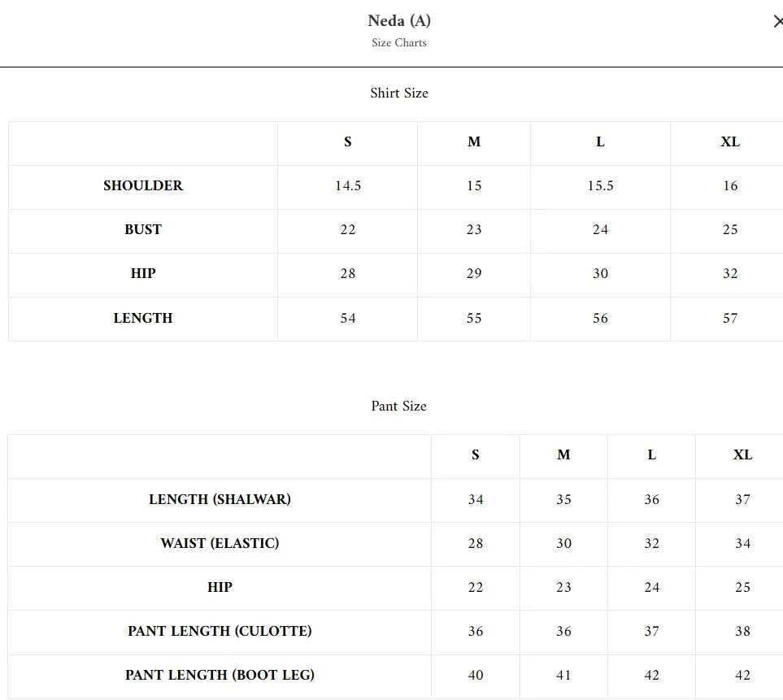Viewport: 783px width, 700px height.
Task: Click the XL column header in shirt table
Action: click(x=729, y=141)
